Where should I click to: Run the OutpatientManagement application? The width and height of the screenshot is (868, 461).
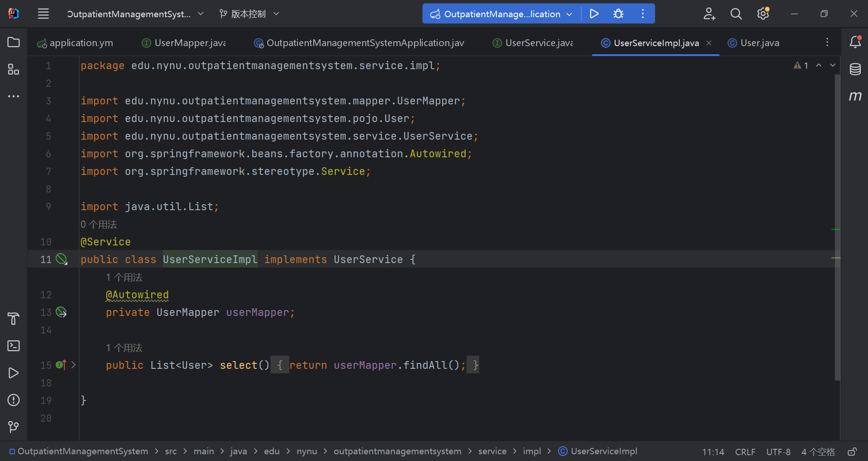click(594, 14)
